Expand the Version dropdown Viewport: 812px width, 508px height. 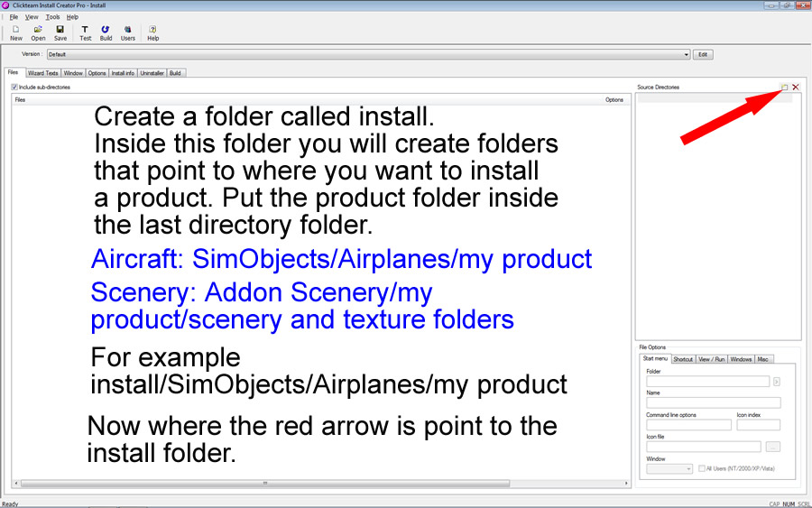tap(686, 55)
